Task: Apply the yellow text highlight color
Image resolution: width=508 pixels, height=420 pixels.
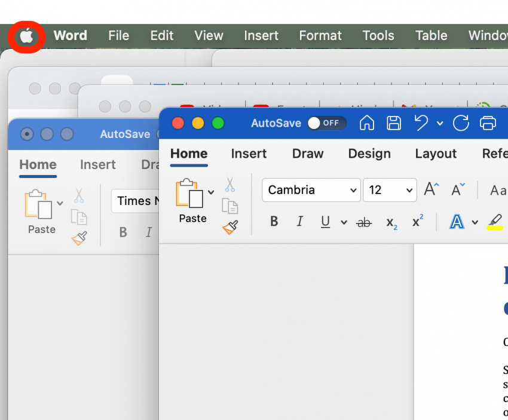Action: (495, 222)
